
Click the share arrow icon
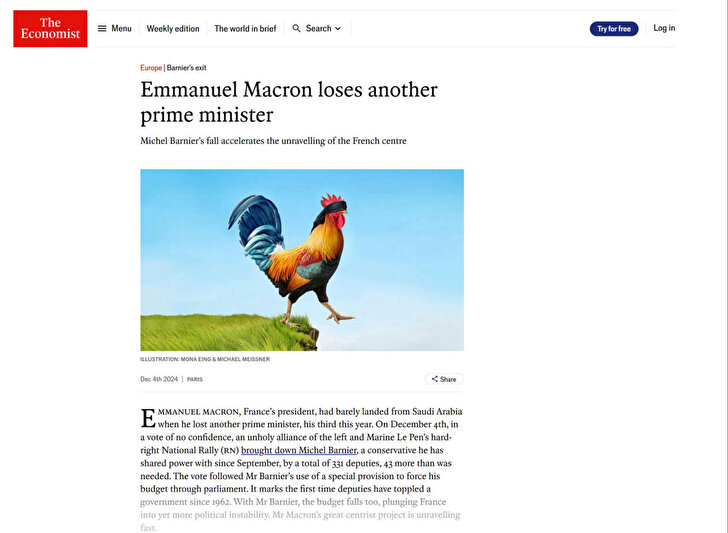[435, 379]
